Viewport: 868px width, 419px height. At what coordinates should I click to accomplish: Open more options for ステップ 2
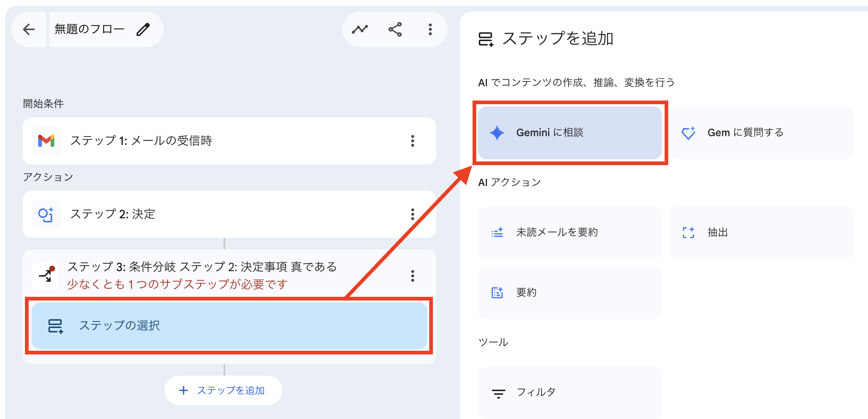[x=413, y=214]
